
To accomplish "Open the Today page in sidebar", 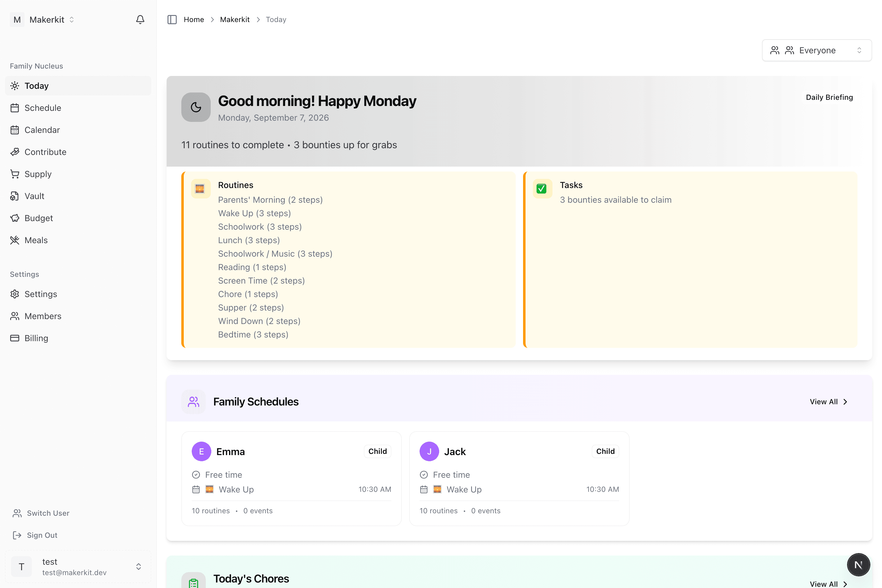I will pos(78,86).
